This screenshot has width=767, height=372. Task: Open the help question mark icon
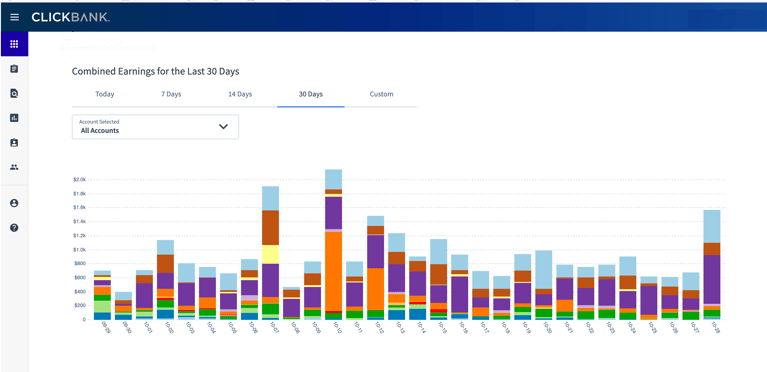tap(14, 228)
